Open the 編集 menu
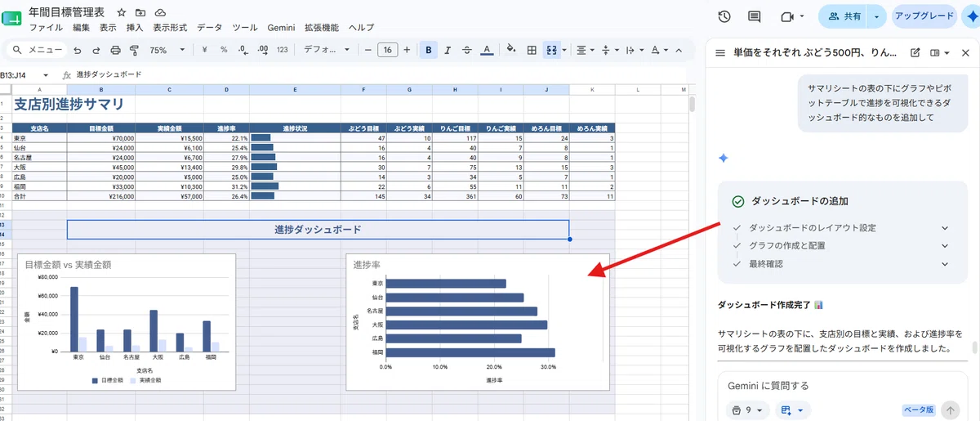This screenshot has height=421, width=980. coord(82,28)
